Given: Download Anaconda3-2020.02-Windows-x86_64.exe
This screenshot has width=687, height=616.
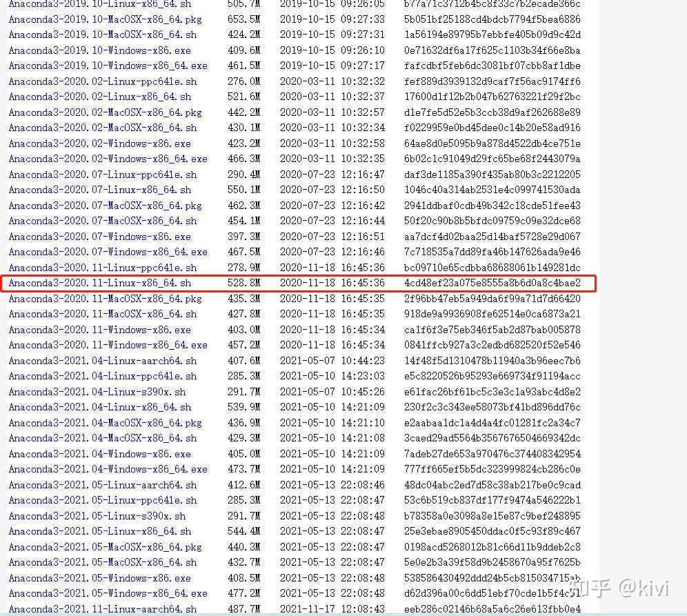Looking at the screenshot, I should coord(108,159).
